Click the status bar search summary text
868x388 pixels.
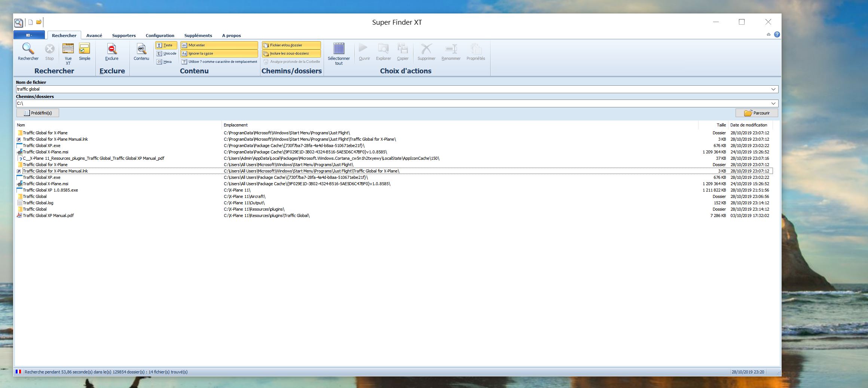[106, 372]
